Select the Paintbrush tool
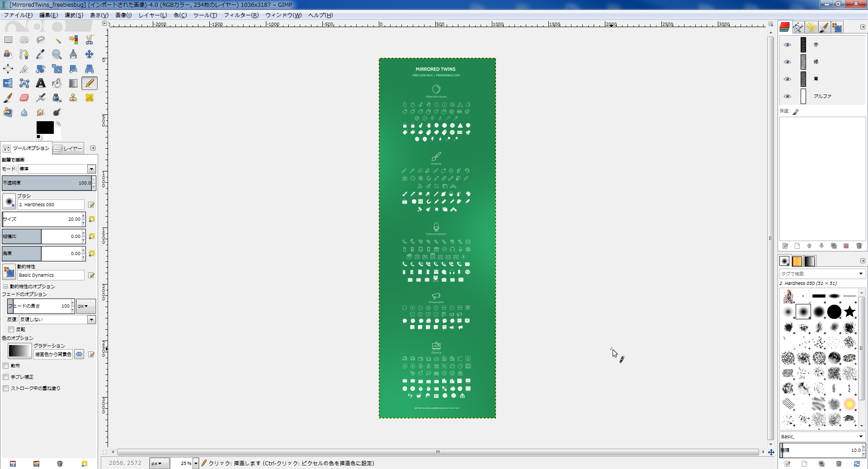Screen dimensions: 868x469 (8, 98)
